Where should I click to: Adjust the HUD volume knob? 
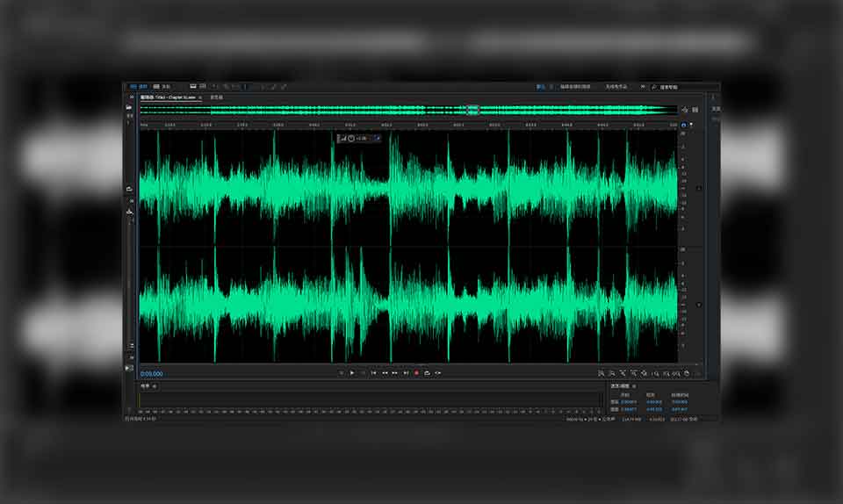351,139
